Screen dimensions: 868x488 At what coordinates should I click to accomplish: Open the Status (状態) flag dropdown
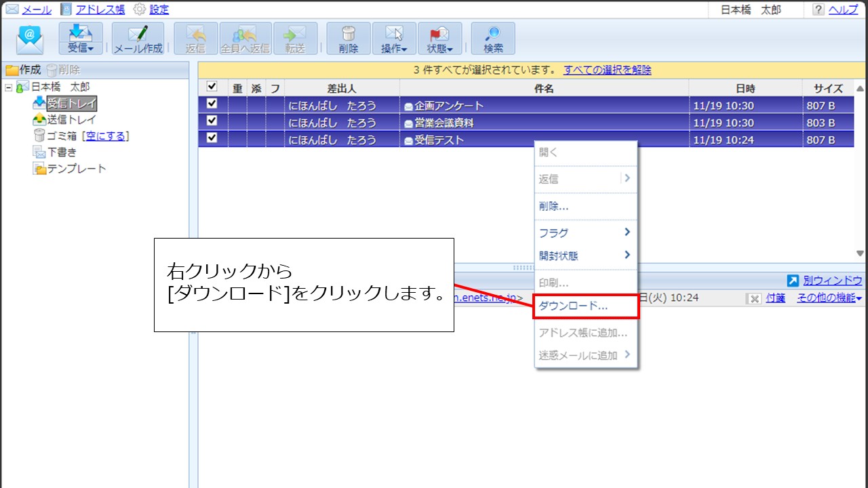(x=440, y=39)
